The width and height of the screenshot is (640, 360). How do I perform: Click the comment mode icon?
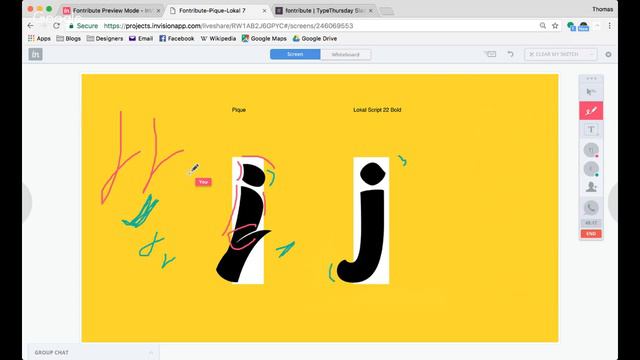point(490,54)
